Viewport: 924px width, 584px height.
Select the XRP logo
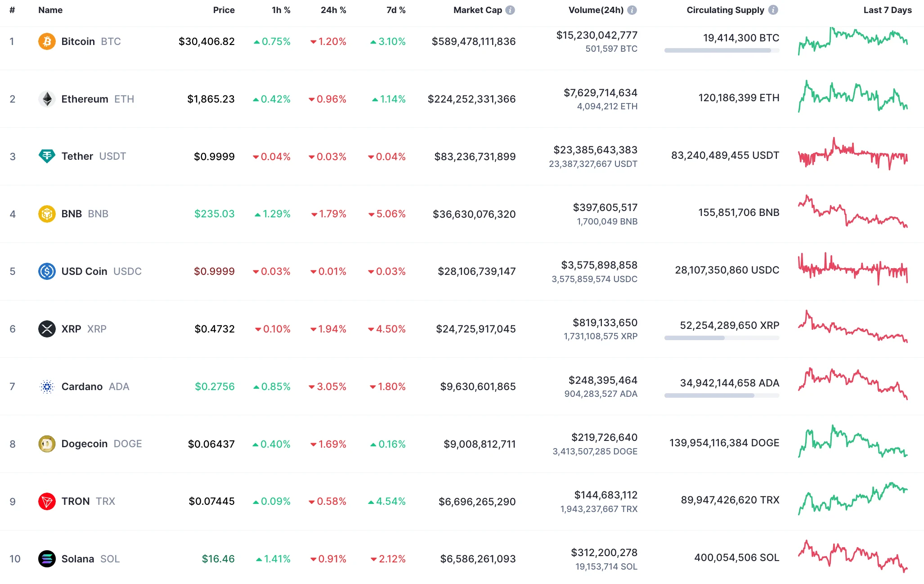pyautogui.click(x=47, y=329)
